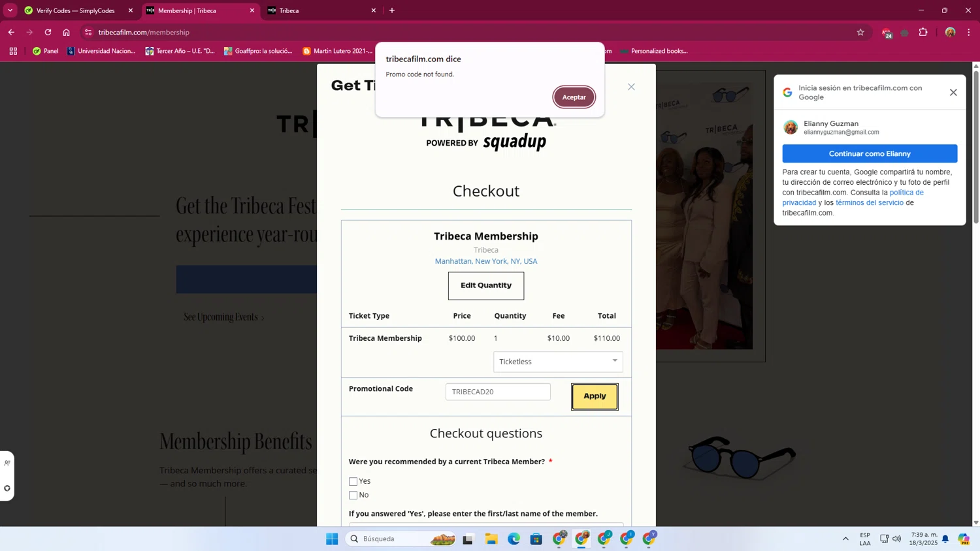Open the Chrome profile avatar
Screen dimensions: 980x551
[x=950, y=32]
